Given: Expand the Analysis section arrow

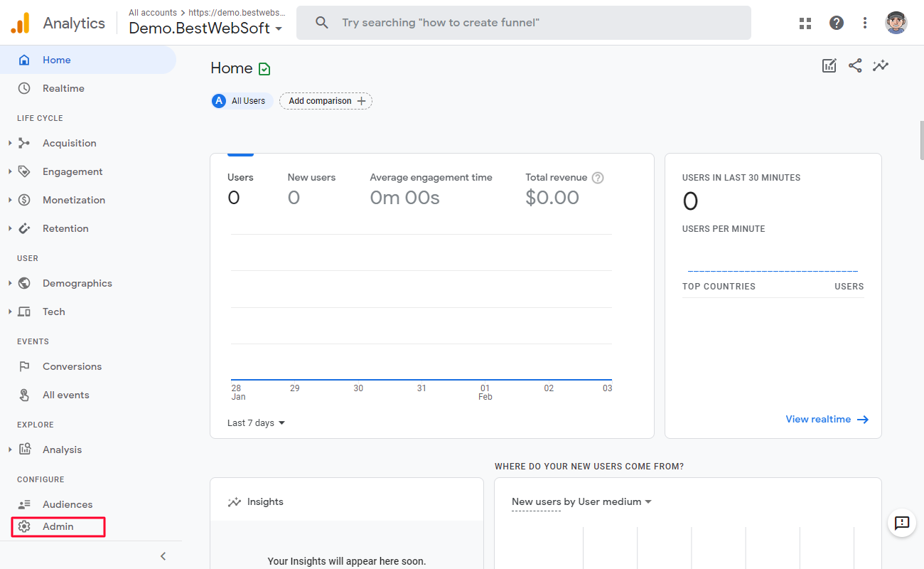Looking at the screenshot, I should (x=10, y=450).
